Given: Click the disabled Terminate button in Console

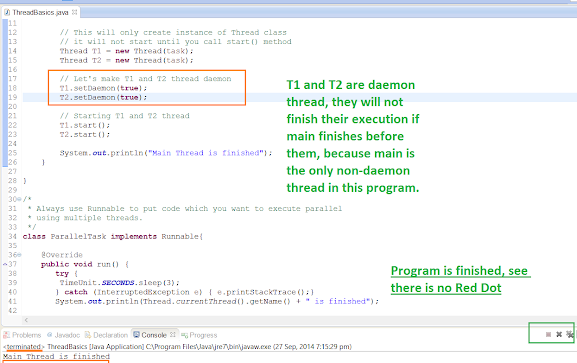Looking at the screenshot, I should (x=548, y=334).
